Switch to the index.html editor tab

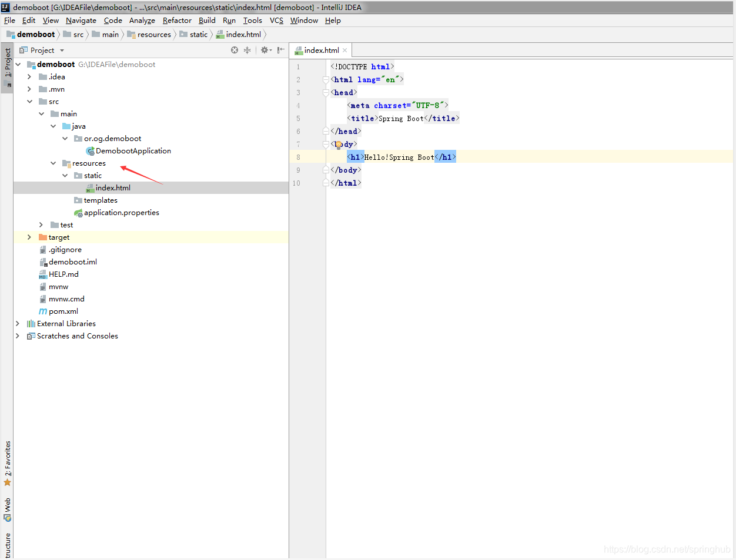[x=321, y=51]
